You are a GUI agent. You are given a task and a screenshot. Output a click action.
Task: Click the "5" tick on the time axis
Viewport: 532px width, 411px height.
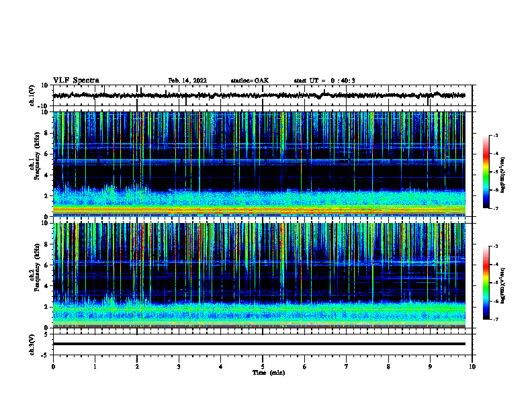263,367
